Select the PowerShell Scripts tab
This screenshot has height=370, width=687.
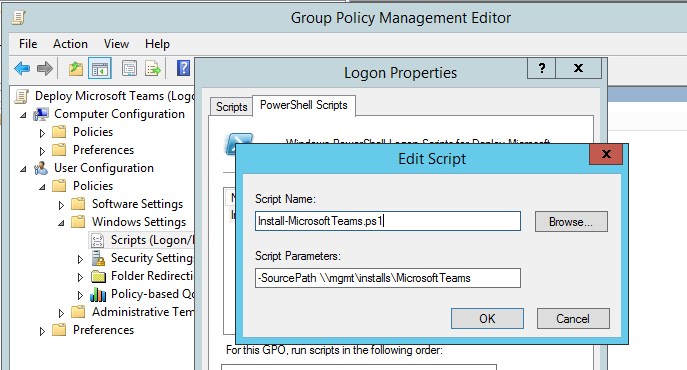[304, 105]
